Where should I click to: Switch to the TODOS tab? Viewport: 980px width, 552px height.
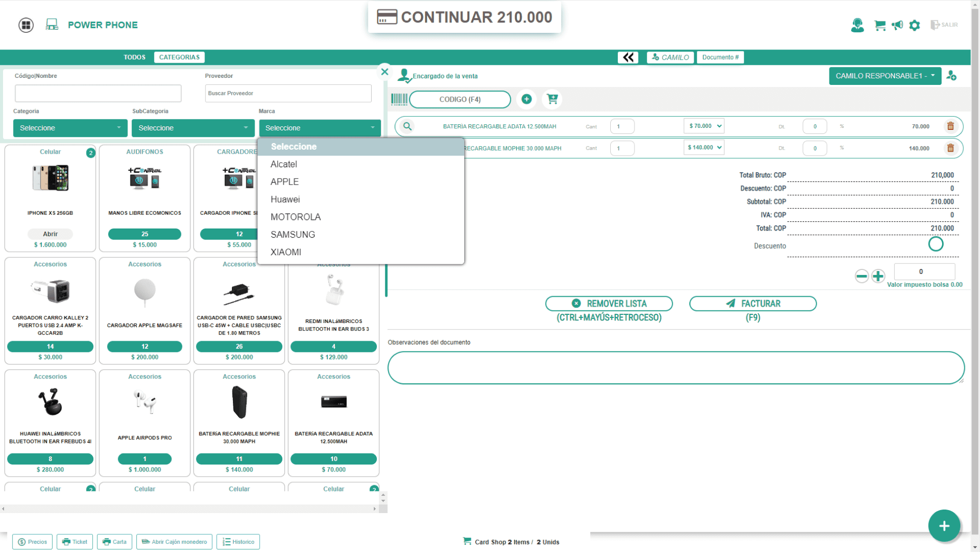point(134,57)
